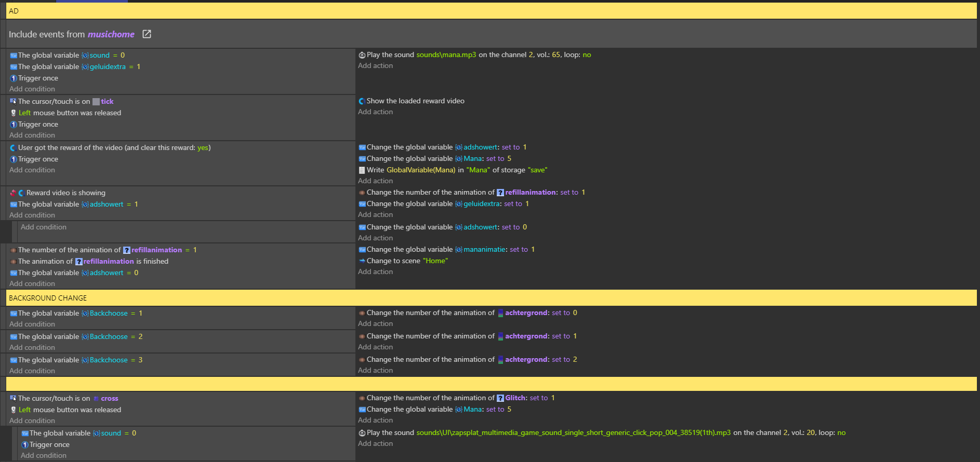Click Write GlobalVariable(Mana) storage icon
Viewport: 980px width, 462px height.
point(362,170)
